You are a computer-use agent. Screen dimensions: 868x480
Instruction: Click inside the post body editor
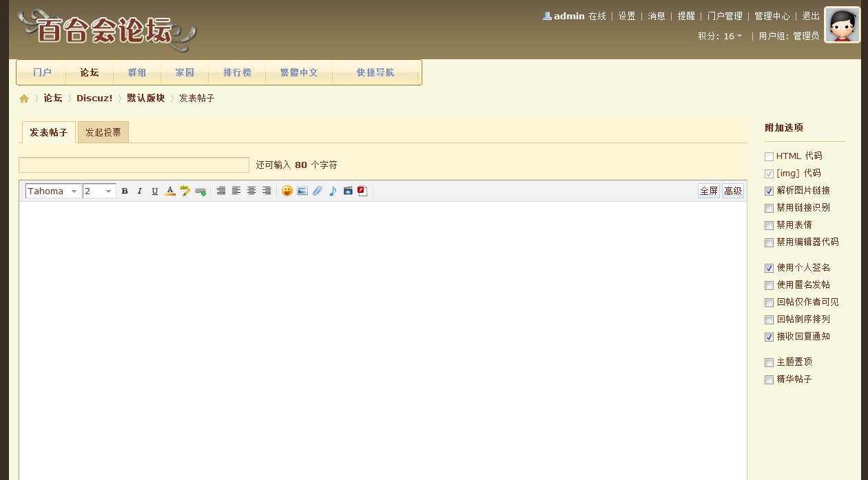[383, 340]
